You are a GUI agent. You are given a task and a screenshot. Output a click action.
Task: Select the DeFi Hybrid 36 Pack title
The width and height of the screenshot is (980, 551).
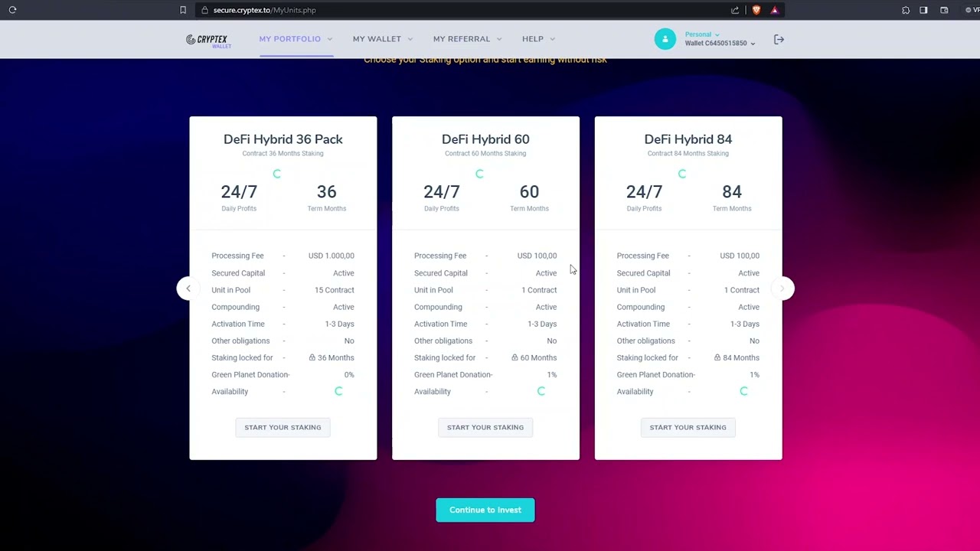(x=283, y=139)
